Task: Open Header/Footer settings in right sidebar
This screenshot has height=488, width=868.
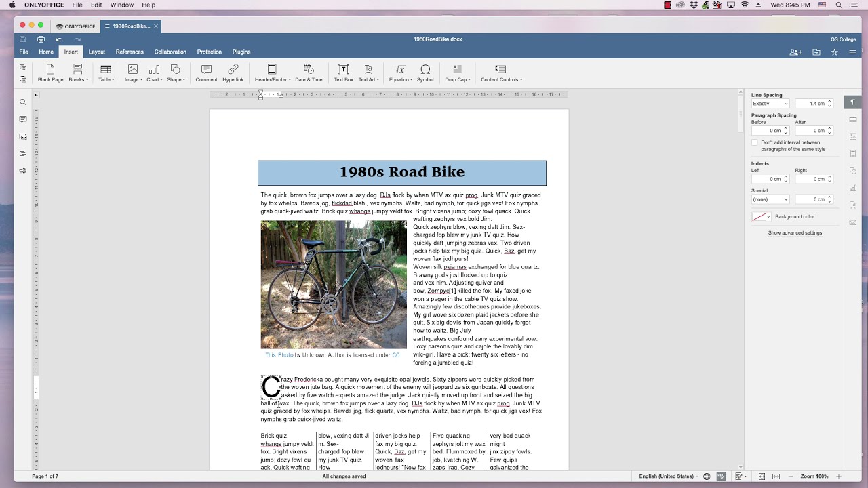Action: (x=852, y=154)
